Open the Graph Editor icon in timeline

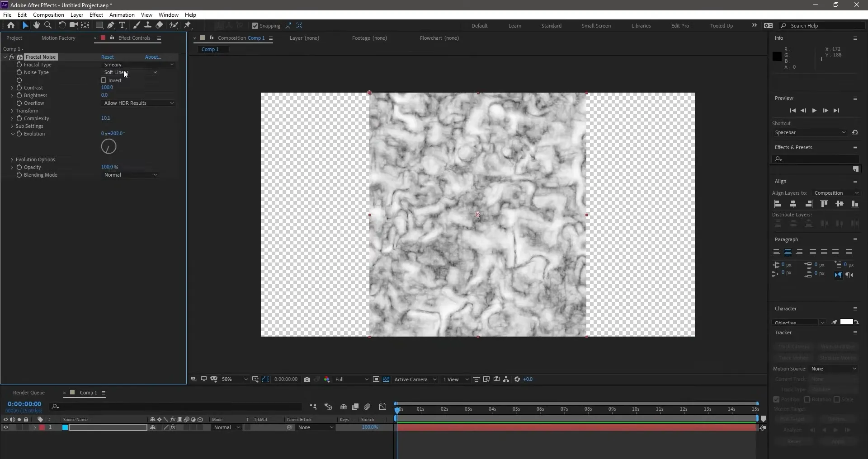(382, 407)
